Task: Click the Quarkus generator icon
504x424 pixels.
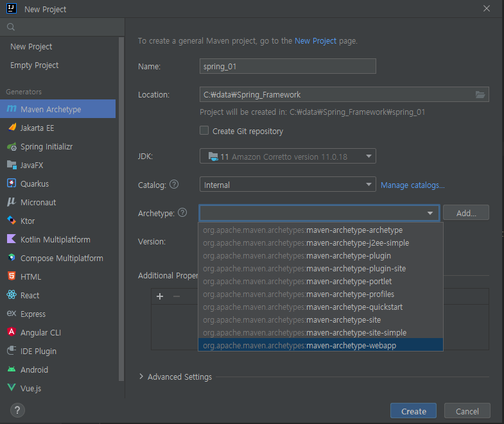Action: tap(12, 183)
